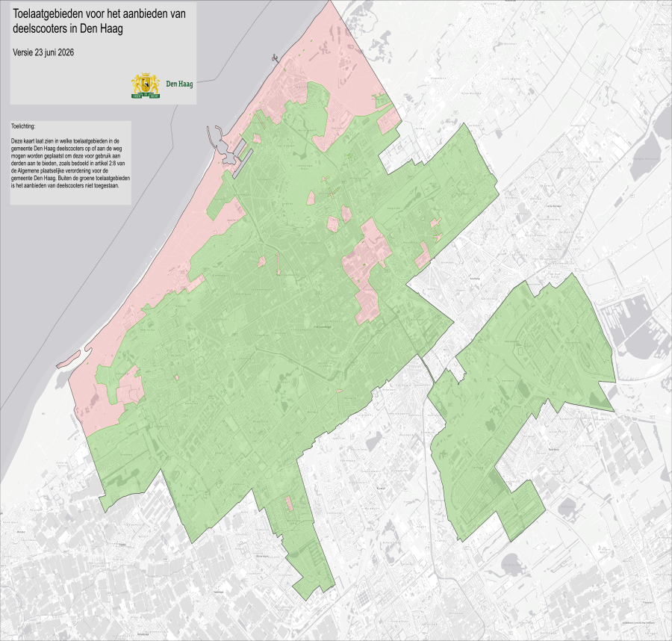This screenshot has height=641, width=672.
Task: Click the red L-shaped zone at eastern boundary
Action: tap(424, 256)
